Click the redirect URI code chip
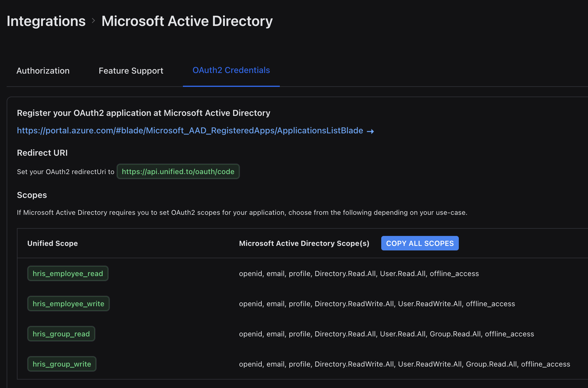 (x=178, y=172)
